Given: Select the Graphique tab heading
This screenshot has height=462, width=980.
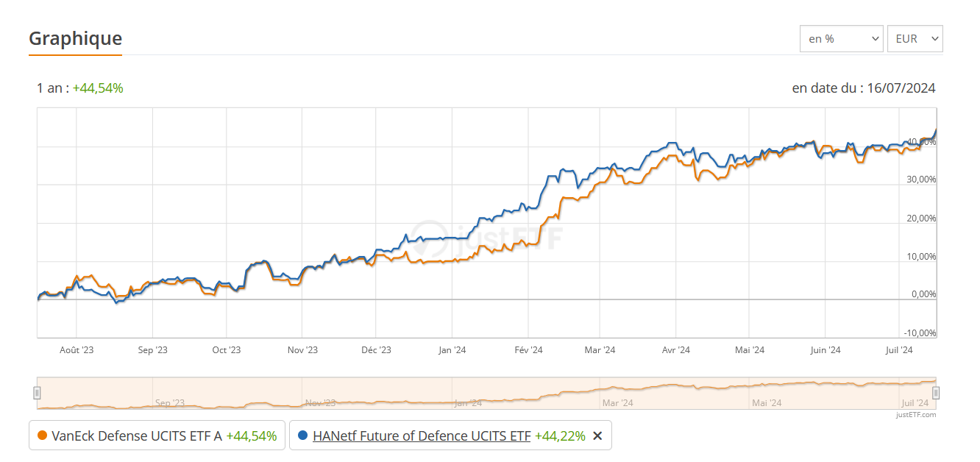Looking at the screenshot, I should pyautogui.click(x=75, y=38).
